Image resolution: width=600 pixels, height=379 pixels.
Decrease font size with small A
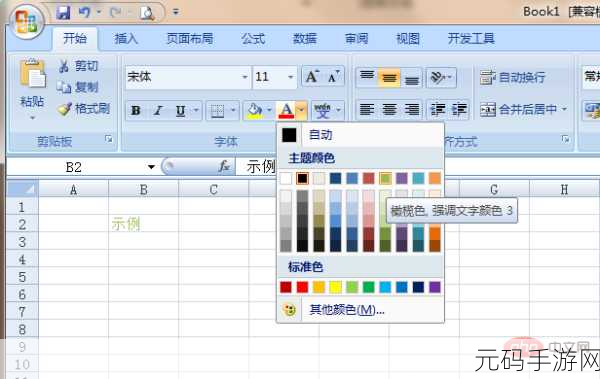pos(334,77)
